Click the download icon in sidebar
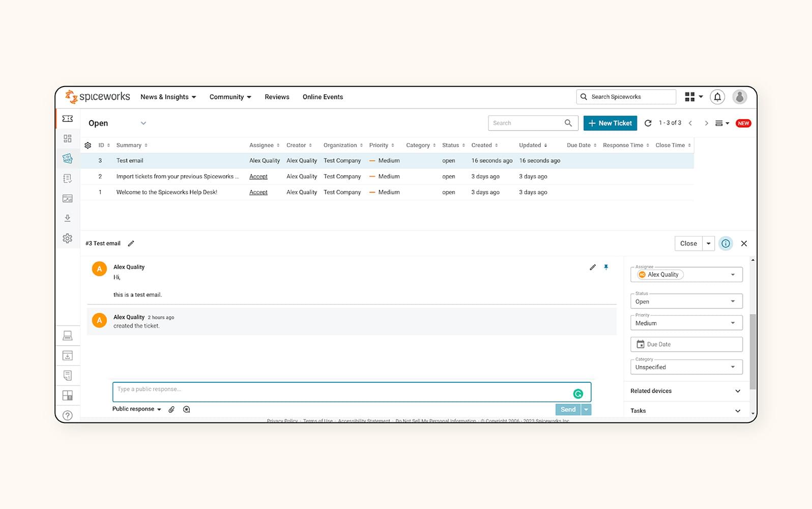This screenshot has width=812, height=509. (68, 218)
